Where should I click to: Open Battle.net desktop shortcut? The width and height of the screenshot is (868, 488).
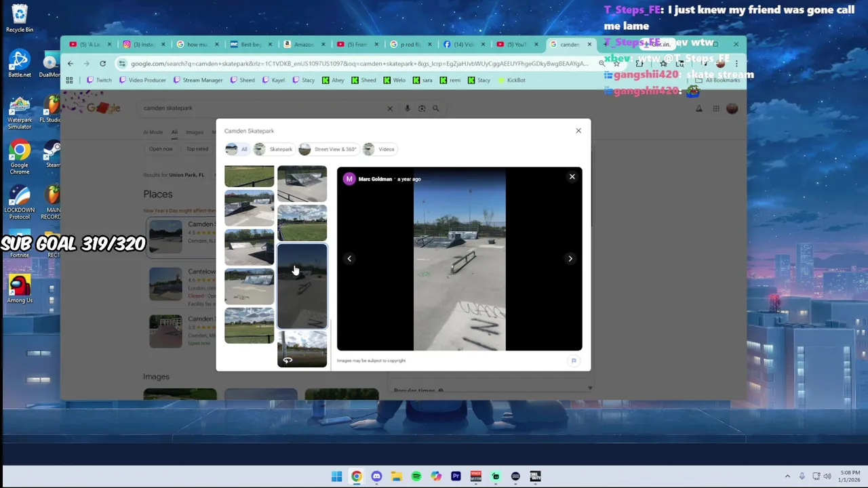click(x=20, y=64)
